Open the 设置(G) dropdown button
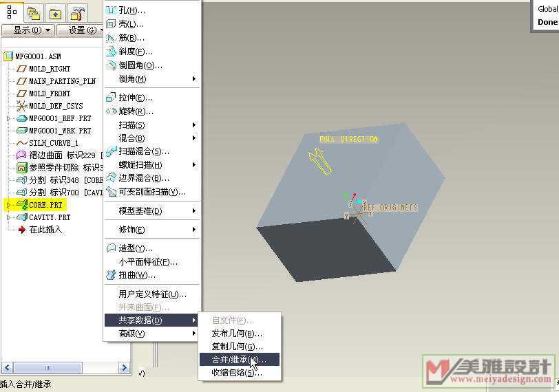Screen dimensions: 559x392 [x=81, y=30]
